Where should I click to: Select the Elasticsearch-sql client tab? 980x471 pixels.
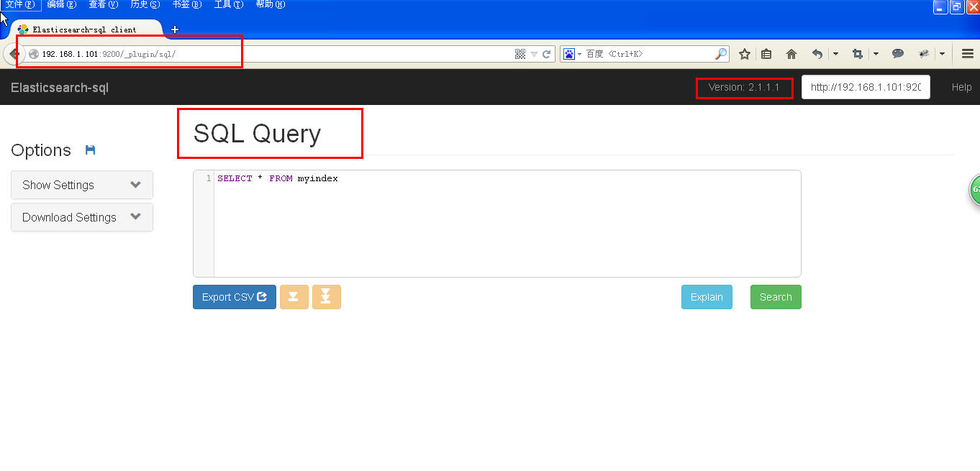[x=85, y=29]
